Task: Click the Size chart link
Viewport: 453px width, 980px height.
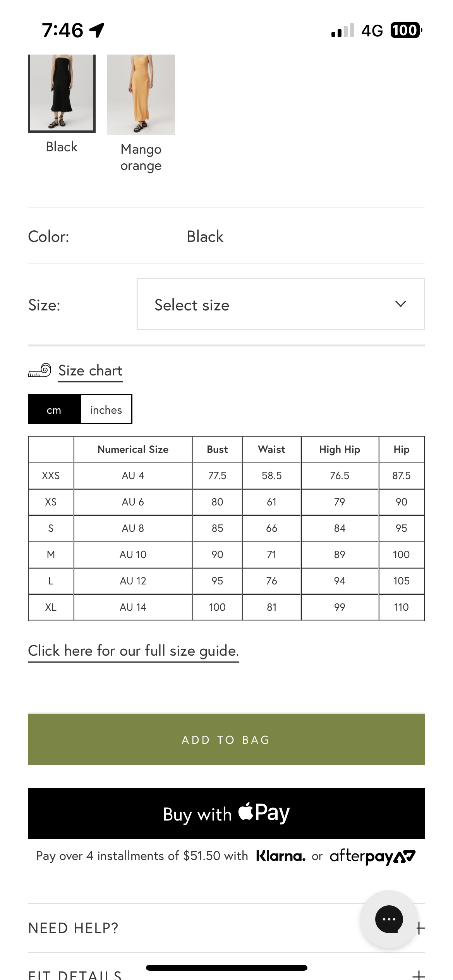Action: [x=90, y=371]
